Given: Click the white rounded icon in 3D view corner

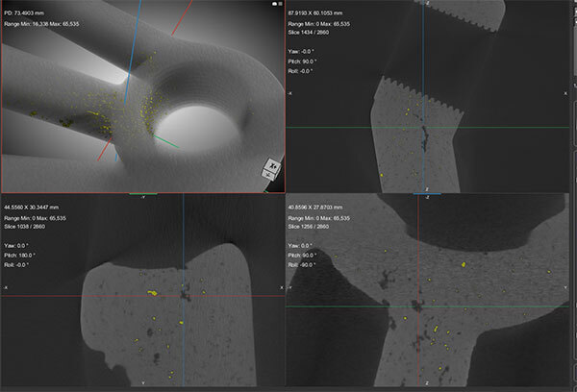Looking at the screenshot, I should [274, 4].
